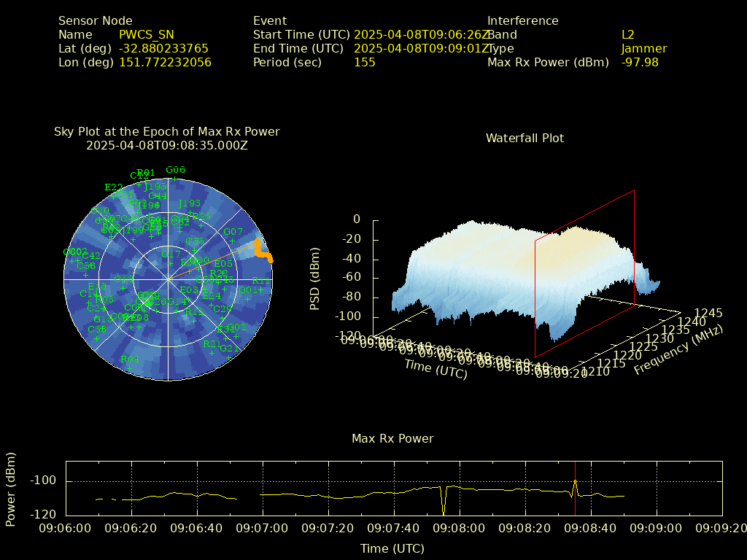Screen dimensions: 747x560
Task: Click the orange interference track on sky plot
Action: click(x=263, y=252)
